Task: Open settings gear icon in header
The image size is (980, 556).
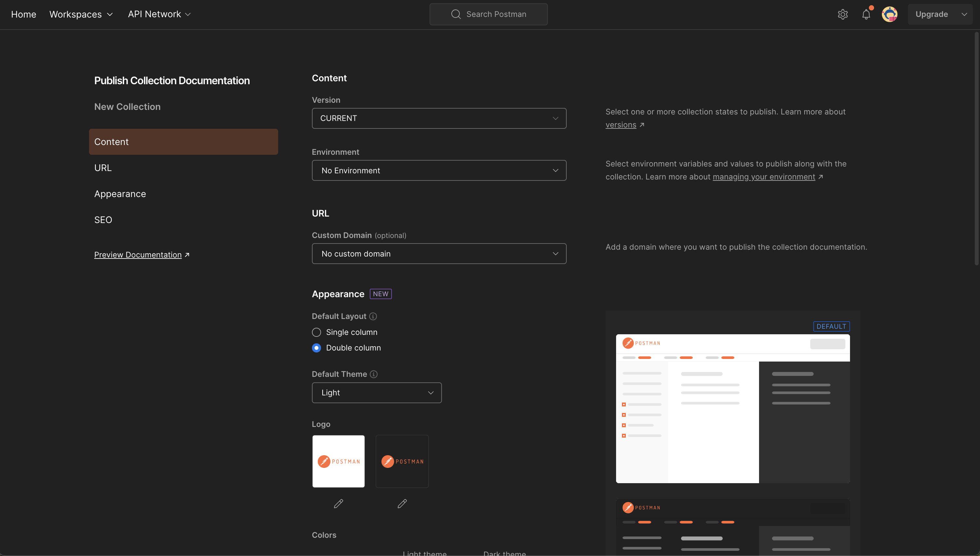Action: (x=843, y=15)
